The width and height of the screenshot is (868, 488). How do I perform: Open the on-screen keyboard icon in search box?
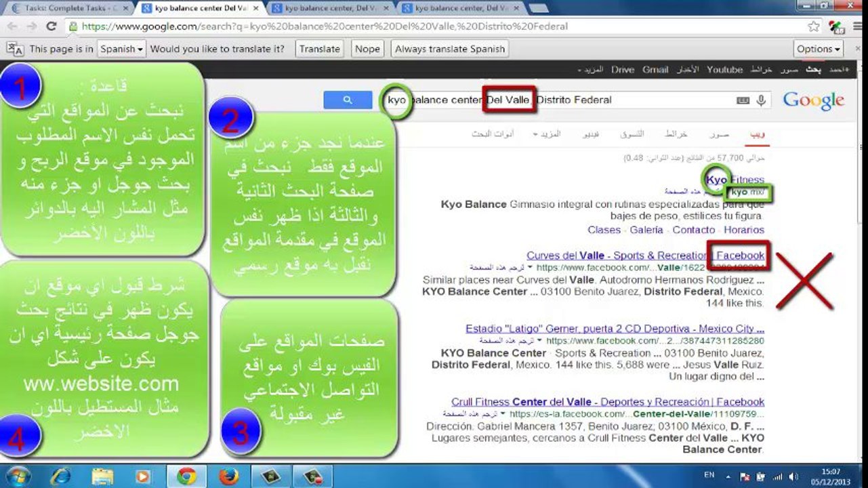pos(743,100)
